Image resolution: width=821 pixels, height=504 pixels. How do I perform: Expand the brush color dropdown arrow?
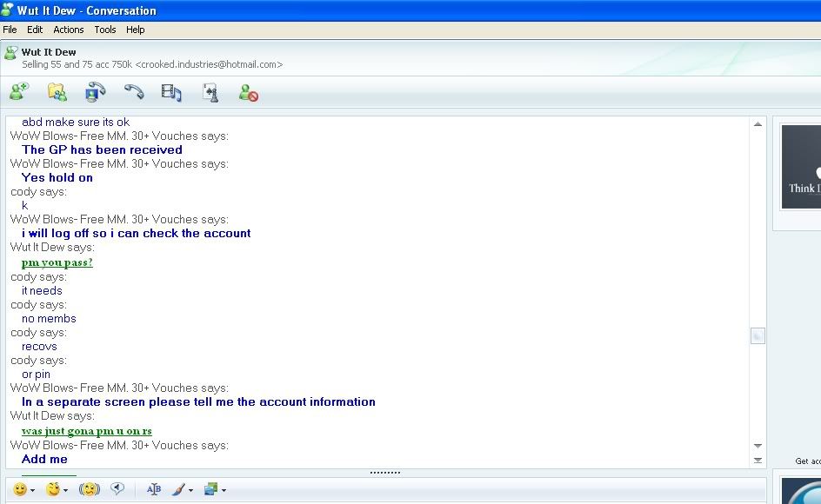click(x=190, y=490)
